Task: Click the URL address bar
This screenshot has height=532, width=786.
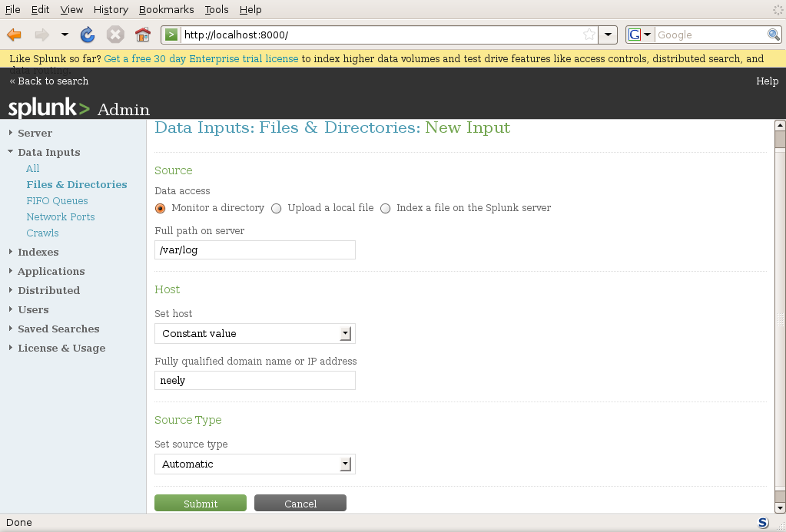Action: point(381,35)
